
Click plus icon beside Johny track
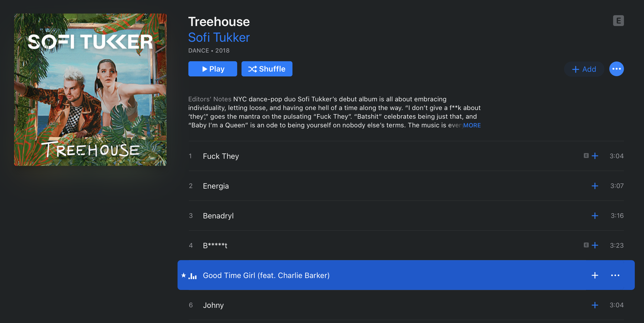(595, 305)
